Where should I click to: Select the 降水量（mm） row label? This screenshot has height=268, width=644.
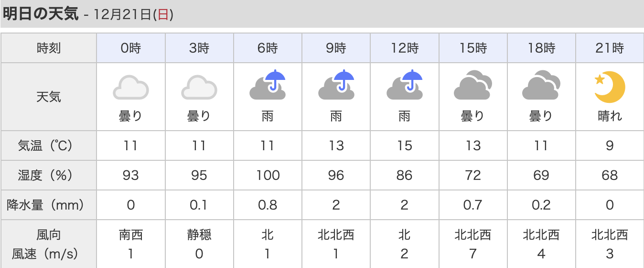pos(49,205)
